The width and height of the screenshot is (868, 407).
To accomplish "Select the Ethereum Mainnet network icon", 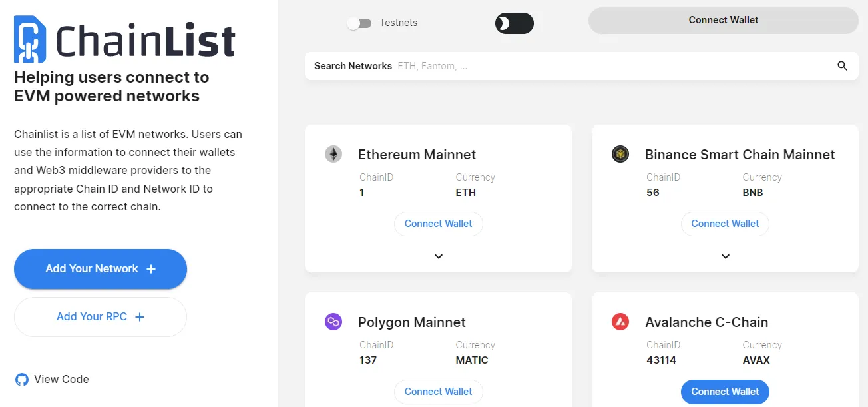I will [x=333, y=153].
